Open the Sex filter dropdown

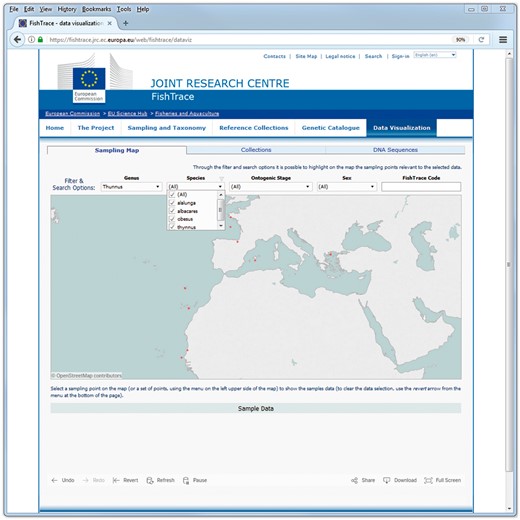(x=347, y=187)
